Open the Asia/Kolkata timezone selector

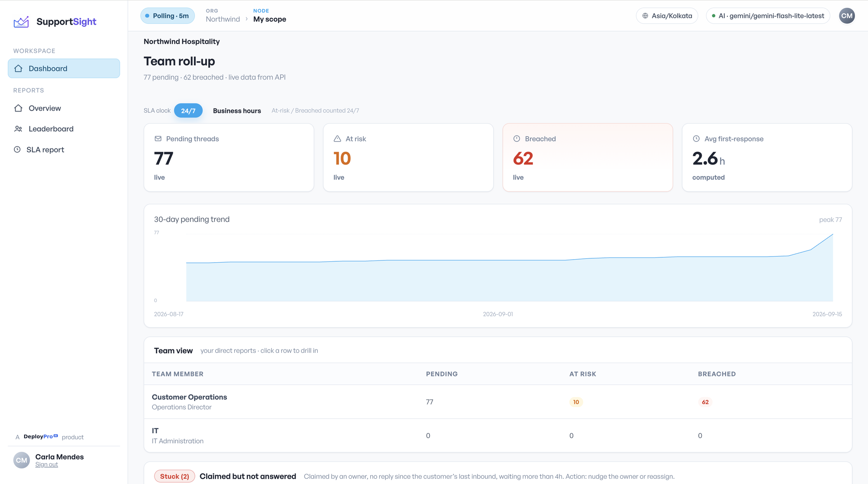click(x=667, y=16)
